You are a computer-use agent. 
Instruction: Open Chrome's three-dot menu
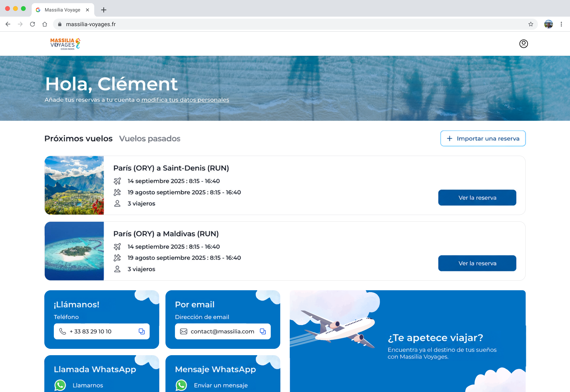[561, 24]
